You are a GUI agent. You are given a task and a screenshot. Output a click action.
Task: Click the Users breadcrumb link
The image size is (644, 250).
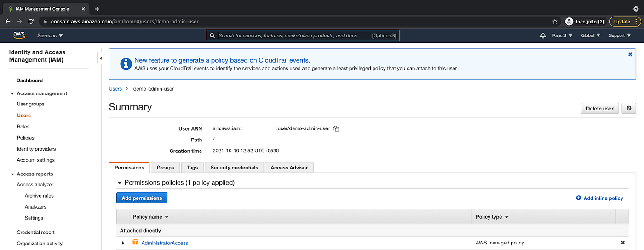115,89
